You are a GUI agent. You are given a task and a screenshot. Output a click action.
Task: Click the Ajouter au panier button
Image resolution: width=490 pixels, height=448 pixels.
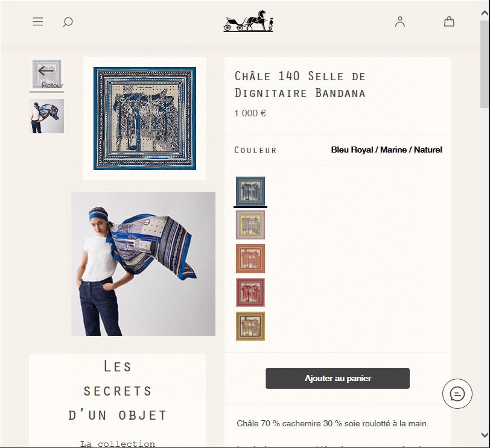click(337, 379)
